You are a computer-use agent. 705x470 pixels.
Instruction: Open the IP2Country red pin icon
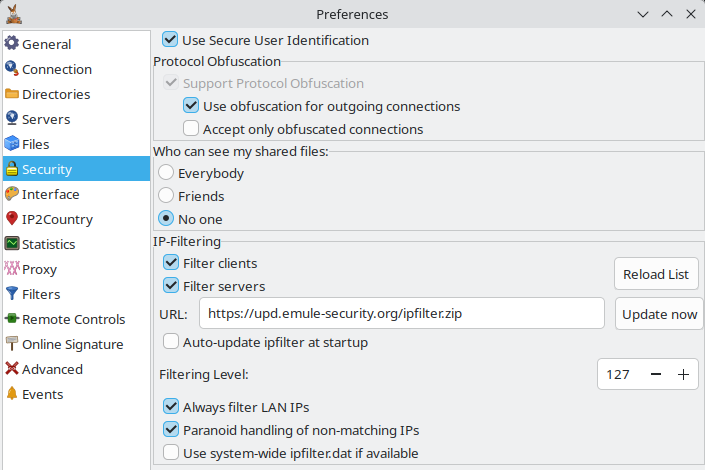pos(12,219)
